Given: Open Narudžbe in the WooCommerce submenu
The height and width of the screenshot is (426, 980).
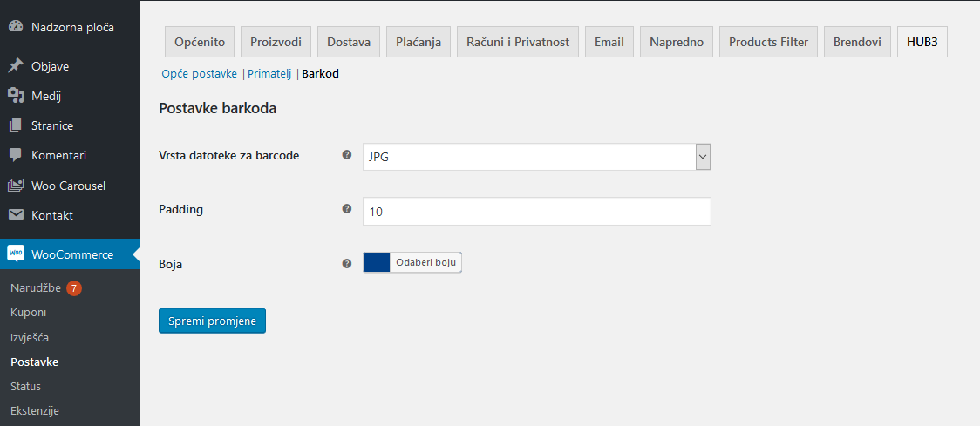Looking at the screenshot, I should pyautogui.click(x=36, y=287).
